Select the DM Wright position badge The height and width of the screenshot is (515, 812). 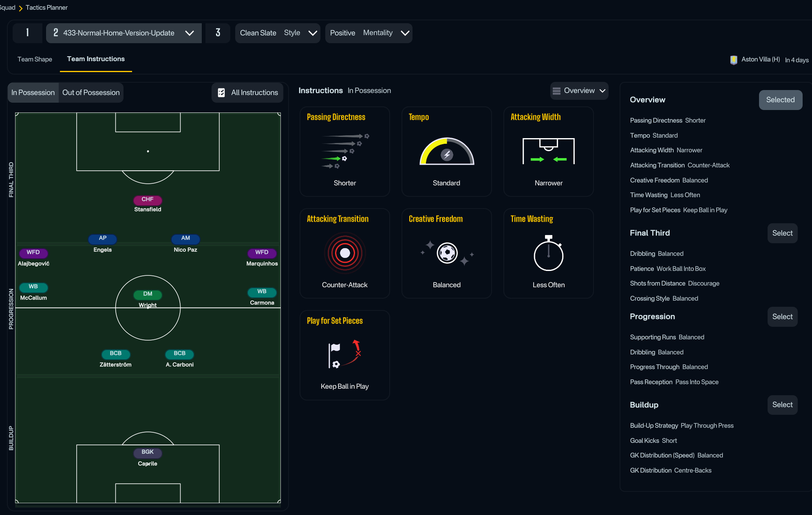coord(148,294)
